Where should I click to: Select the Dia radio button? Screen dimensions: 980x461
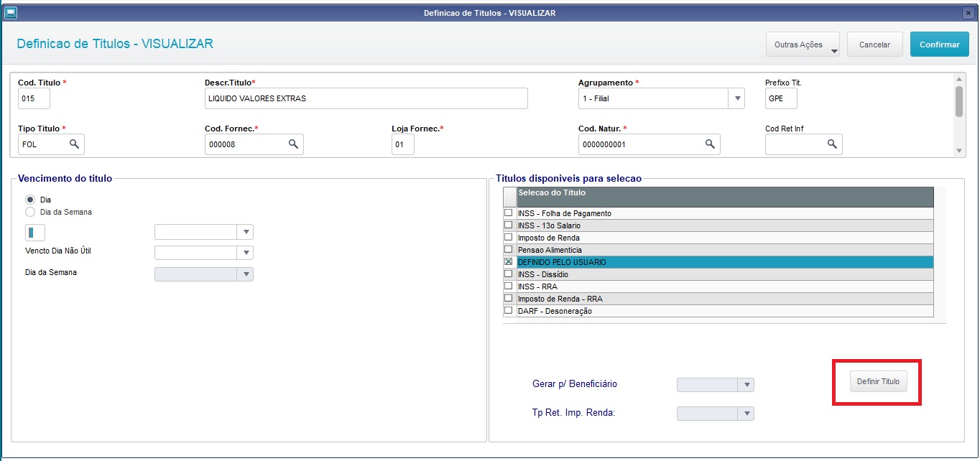[x=30, y=200]
